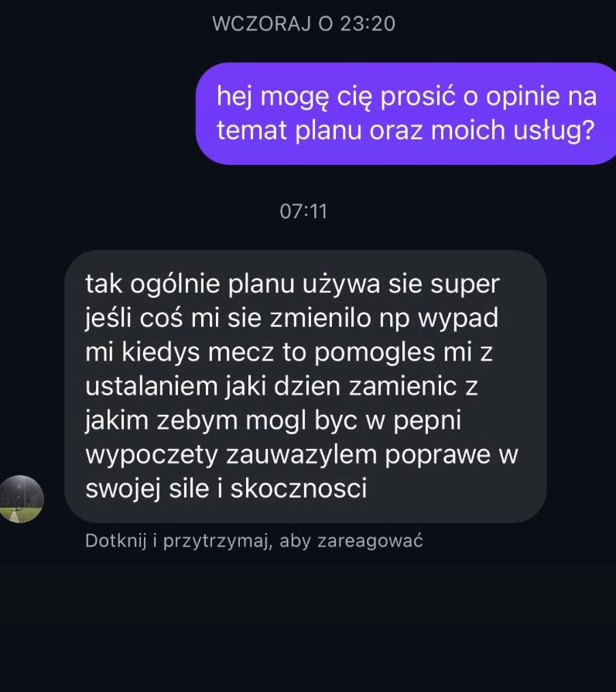The height and width of the screenshot is (692, 616).
Task: Click the word 'ogólnie' in the reply
Action: point(175,284)
